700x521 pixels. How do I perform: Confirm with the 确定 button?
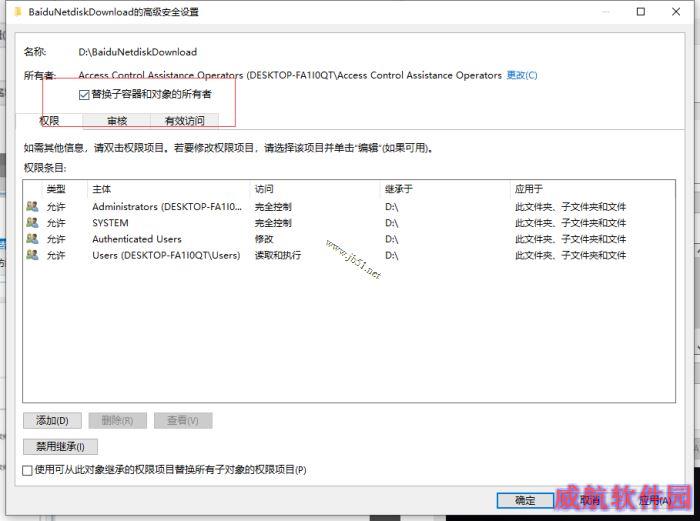coord(525,500)
